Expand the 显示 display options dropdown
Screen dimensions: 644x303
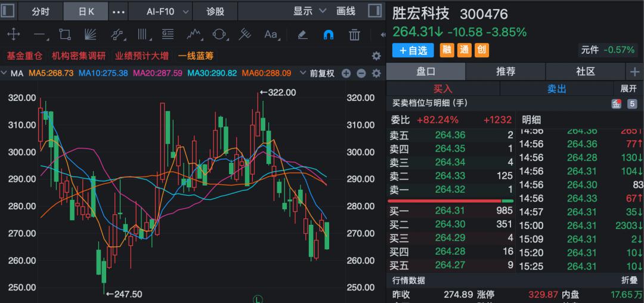tap(310, 11)
